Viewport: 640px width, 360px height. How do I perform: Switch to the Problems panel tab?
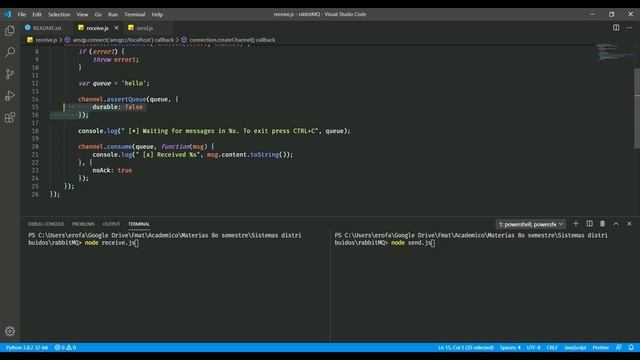point(83,224)
